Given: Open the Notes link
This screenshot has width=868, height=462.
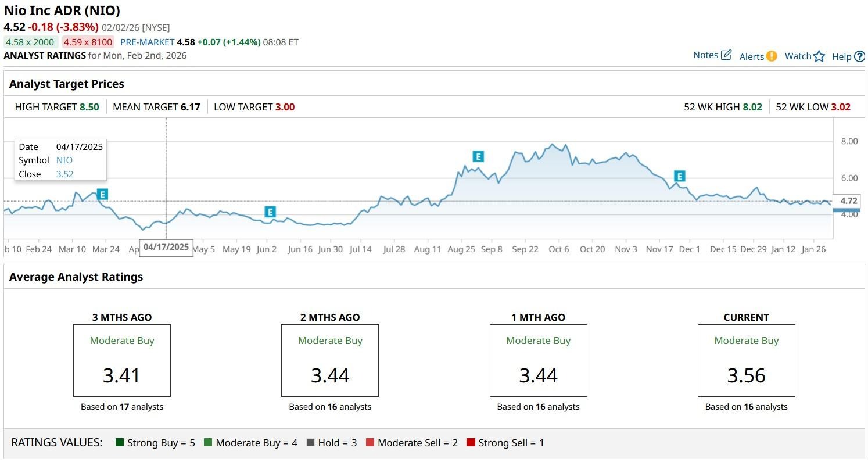Looking at the screenshot, I should click(x=705, y=55).
